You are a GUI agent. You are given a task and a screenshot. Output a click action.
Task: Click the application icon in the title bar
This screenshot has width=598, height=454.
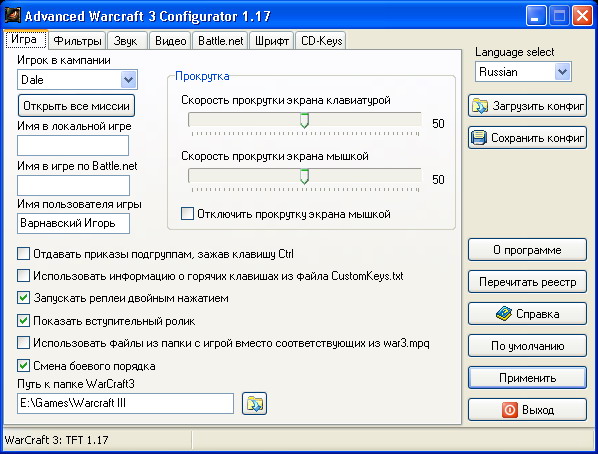pos(12,16)
